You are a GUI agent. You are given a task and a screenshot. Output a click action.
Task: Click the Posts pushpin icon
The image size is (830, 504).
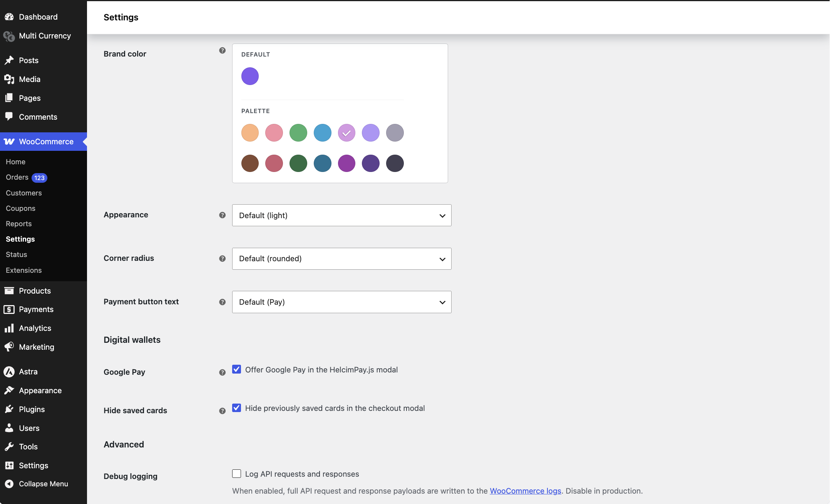point(9,60)
